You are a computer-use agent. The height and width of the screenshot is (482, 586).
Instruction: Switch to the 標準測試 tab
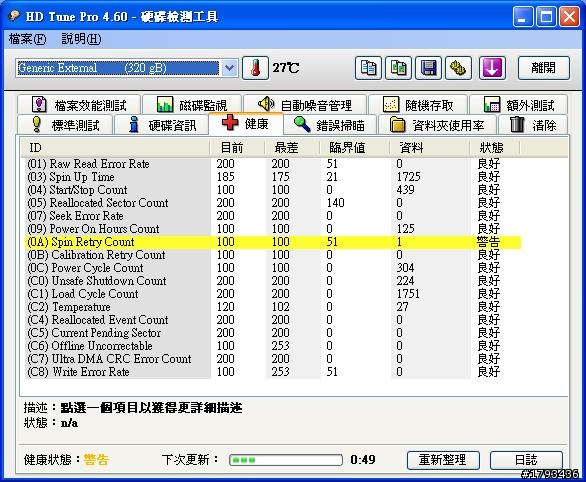click(65, 125)
